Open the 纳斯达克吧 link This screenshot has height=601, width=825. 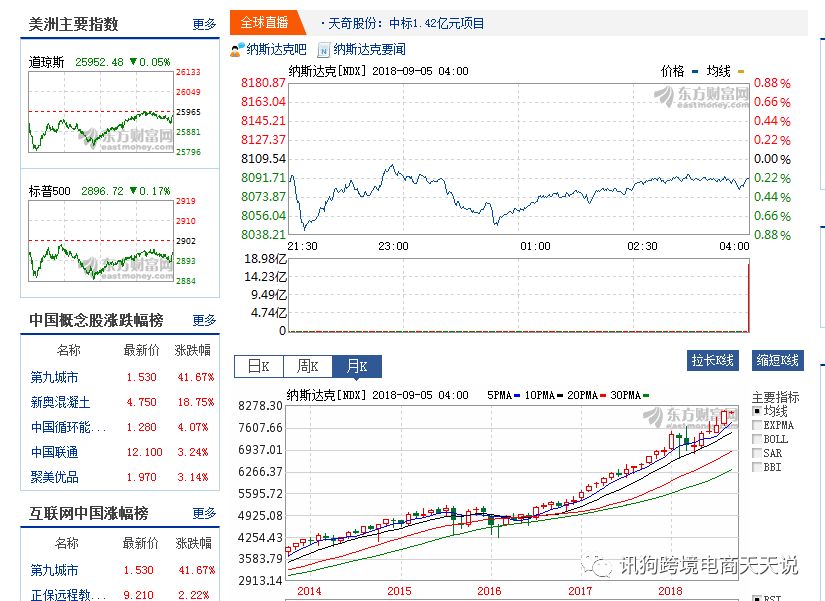pos(276,49)
